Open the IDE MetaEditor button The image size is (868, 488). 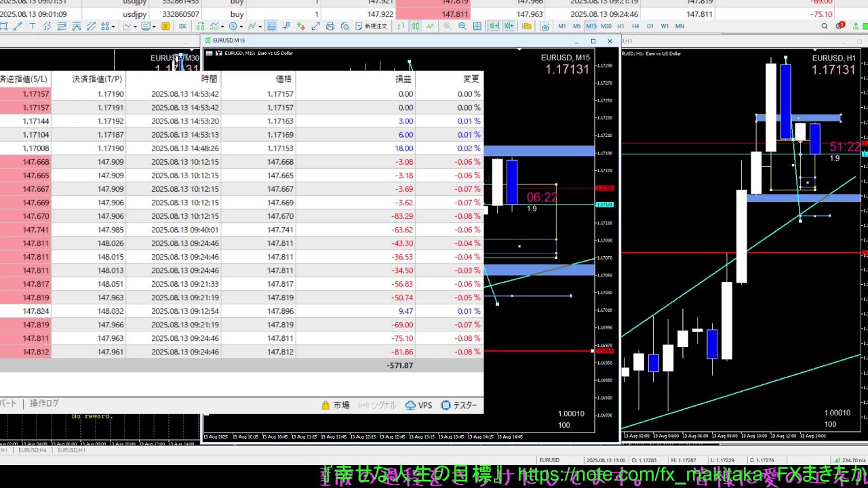182,26
